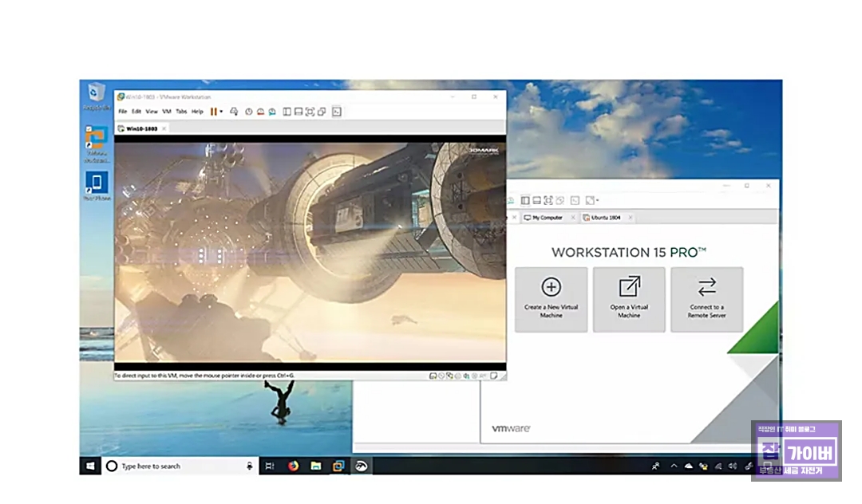Image resolution: width=862 pixels, height=504 pixels.
Task: Pause the VM with the orange pause button
Action: tap(213, 112)
